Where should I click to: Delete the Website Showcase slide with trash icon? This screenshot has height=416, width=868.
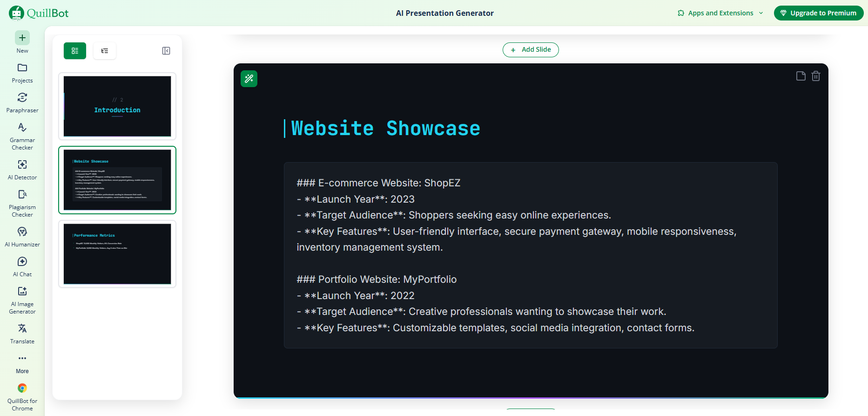(x=816, y=76)
